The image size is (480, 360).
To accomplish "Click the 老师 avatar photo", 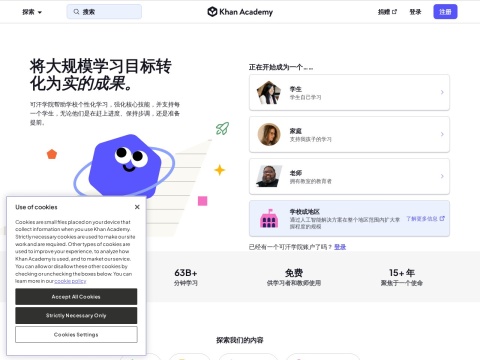I will pyautogui.click(x=269, y=176).
